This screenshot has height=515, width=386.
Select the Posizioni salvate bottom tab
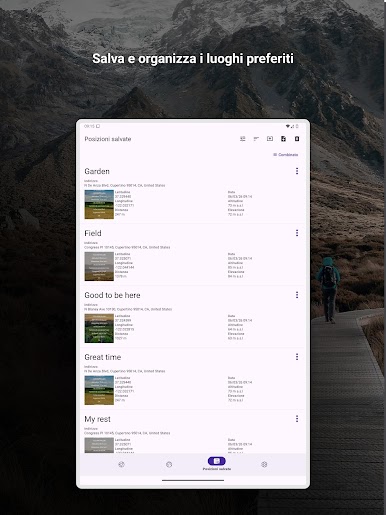coord(217,464)
